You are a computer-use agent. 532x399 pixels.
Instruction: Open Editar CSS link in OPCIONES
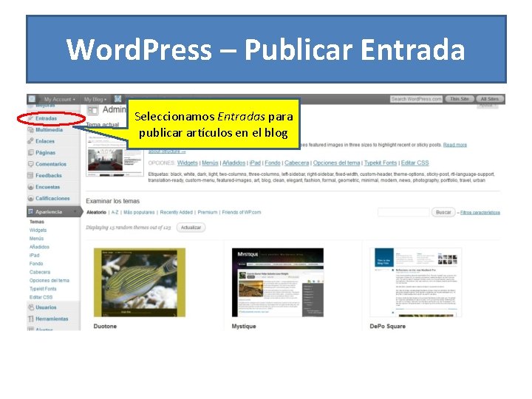pos(415,163)
